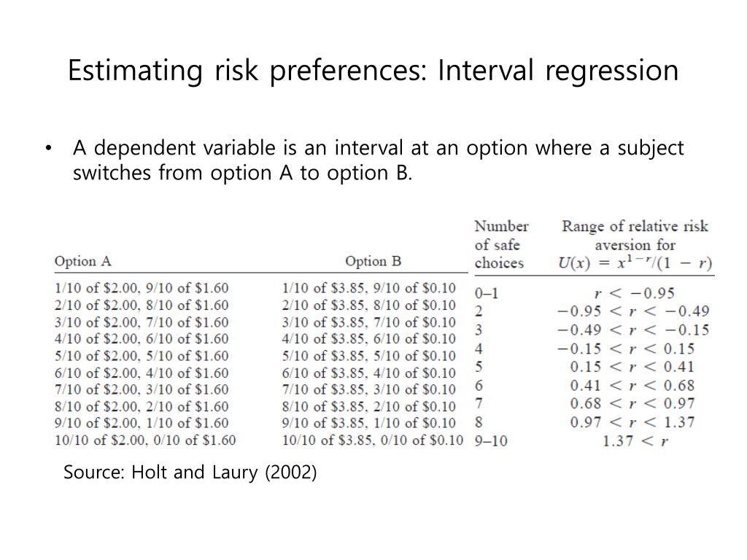The height and width of the screenshot is (560, 747).
Task: Select row '5/10 of $2.00, 5/10 of $1.60'
Action: click(x=142, y=356)
